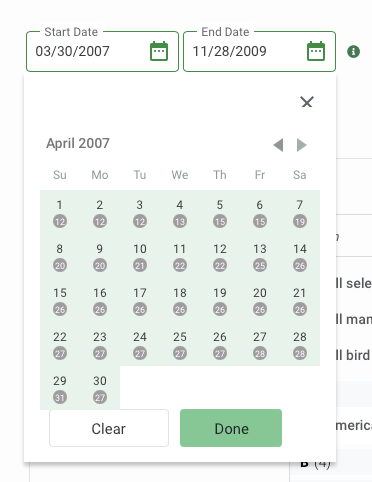Pick April 18 date cell
This screenshot has height=482, width=372.
click(x=180, y=300)
